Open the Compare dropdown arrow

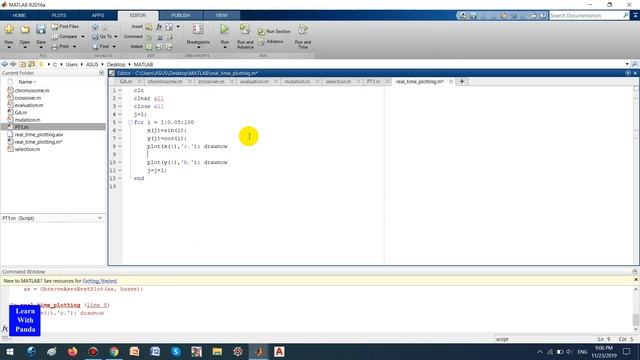point(82,37)
